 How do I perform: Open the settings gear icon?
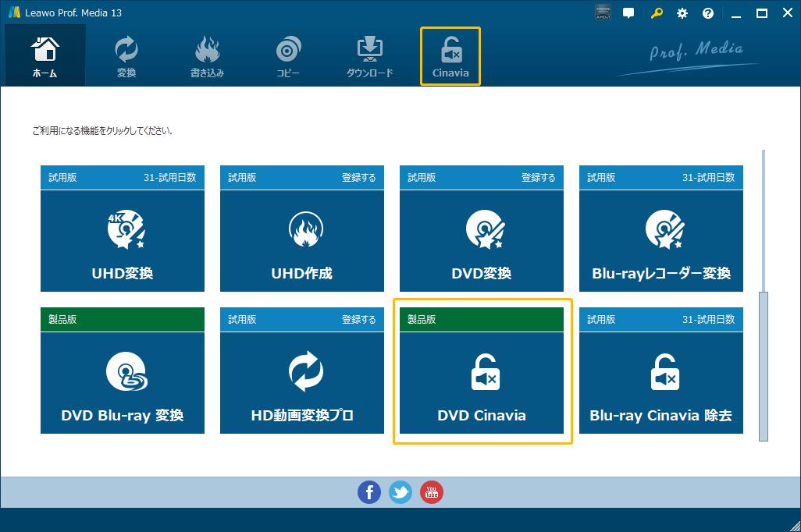(682, 13)
